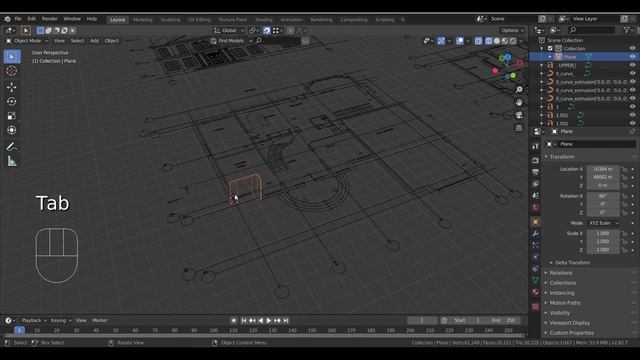Switch to wireframe viewport shading

pyautogui.click(x=489, y=41)
